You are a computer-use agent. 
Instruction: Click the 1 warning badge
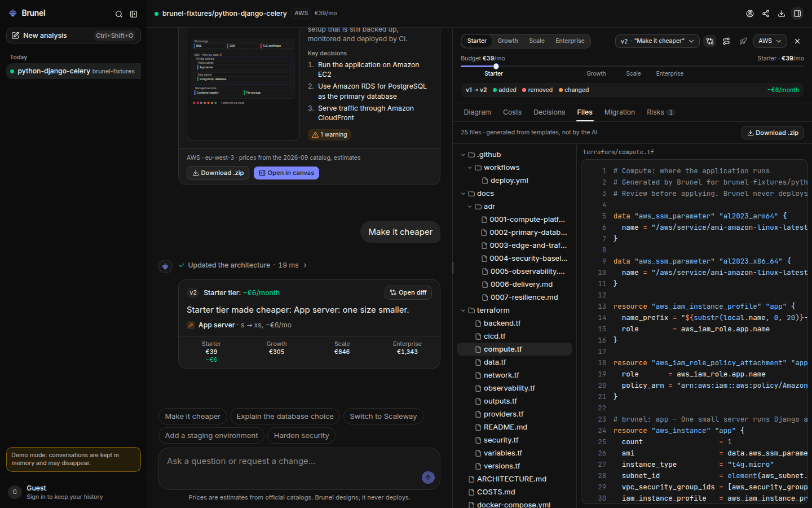coord(330,134)
